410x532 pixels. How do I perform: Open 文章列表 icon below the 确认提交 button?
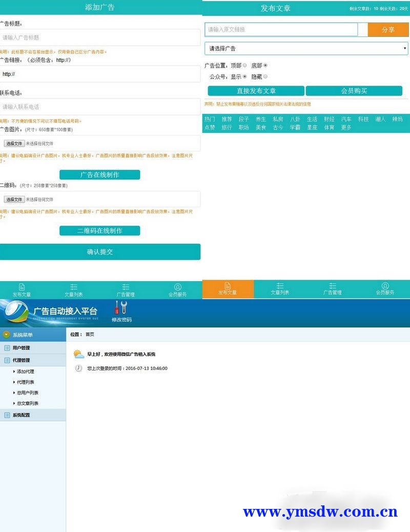(74, 287)
